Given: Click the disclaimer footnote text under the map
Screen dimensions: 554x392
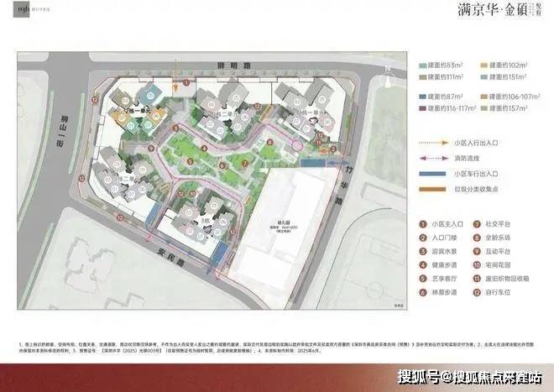Looking at the screenshot, I should tap(276, 348).
